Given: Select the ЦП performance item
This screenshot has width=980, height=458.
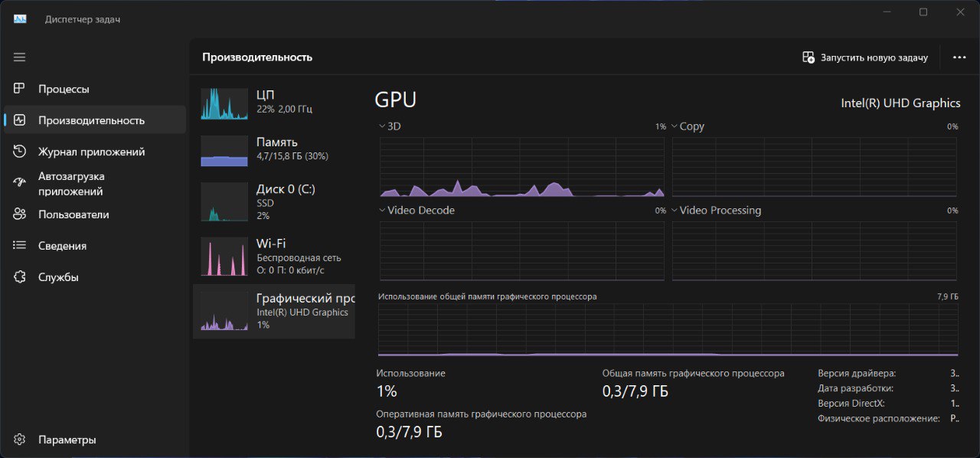Looking at the screenshot, I should 274,102.
